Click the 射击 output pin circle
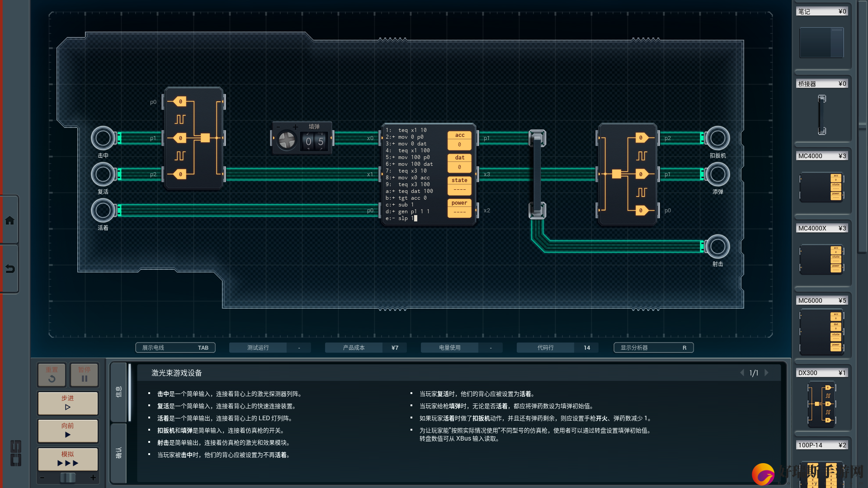The width and height of the screenshot is (868, 488). pos(717,247)
